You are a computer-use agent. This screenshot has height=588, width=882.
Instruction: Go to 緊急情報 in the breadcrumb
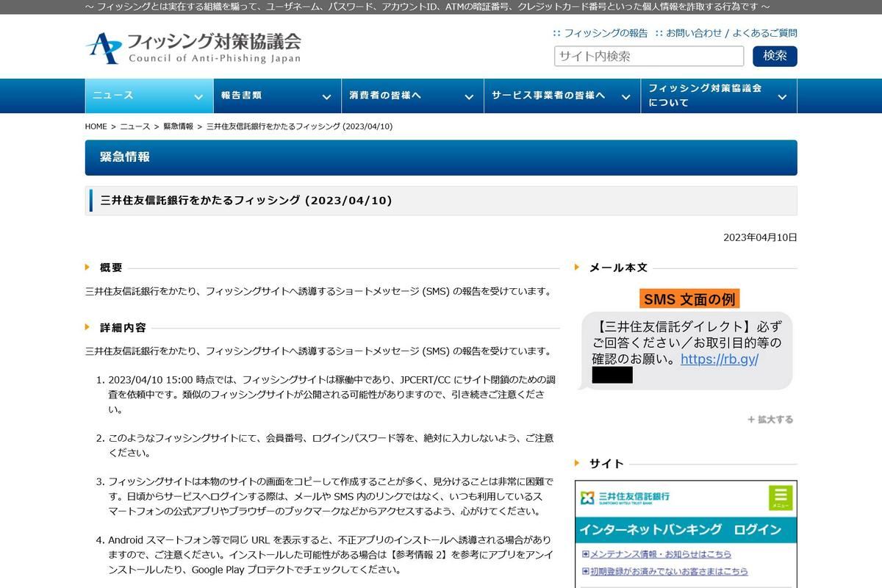coord(178,126)
